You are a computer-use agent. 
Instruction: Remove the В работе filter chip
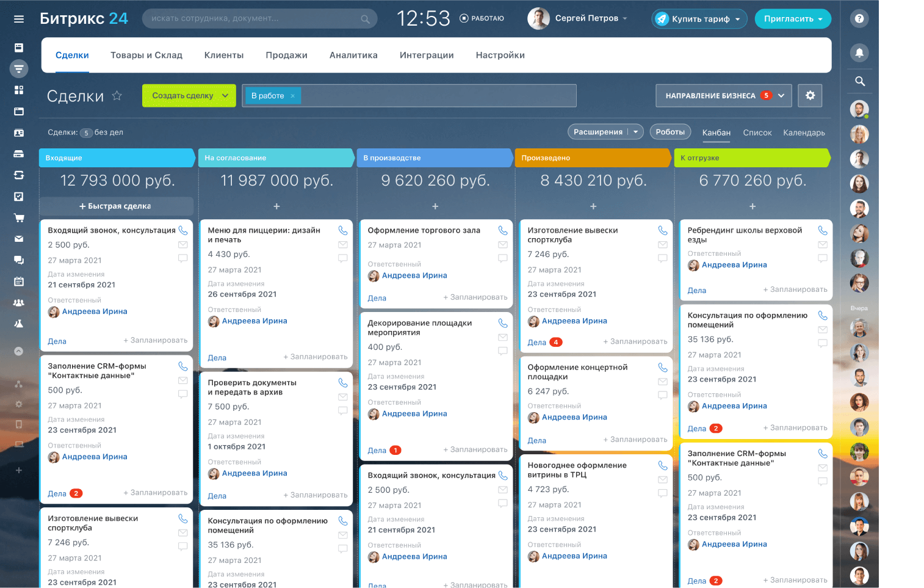292,96
